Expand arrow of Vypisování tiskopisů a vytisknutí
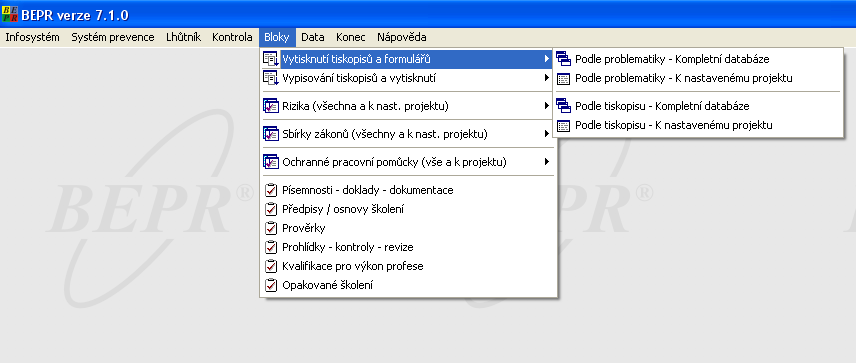The image size is (856, 363). (546, 78)
